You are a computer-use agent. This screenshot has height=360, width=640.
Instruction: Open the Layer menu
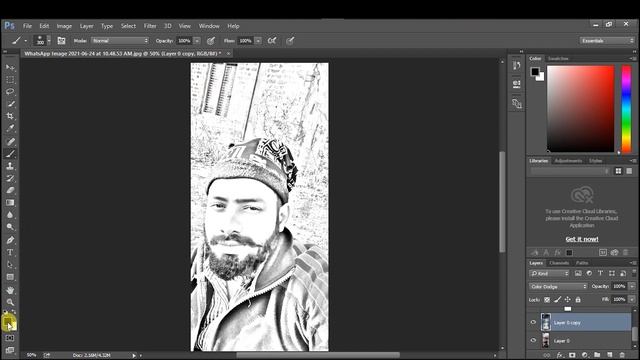(87, 26)
